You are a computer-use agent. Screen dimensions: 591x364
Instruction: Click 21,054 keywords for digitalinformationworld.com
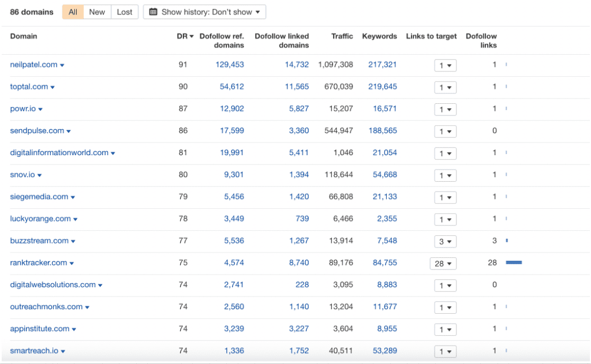[x=385, y=153]
